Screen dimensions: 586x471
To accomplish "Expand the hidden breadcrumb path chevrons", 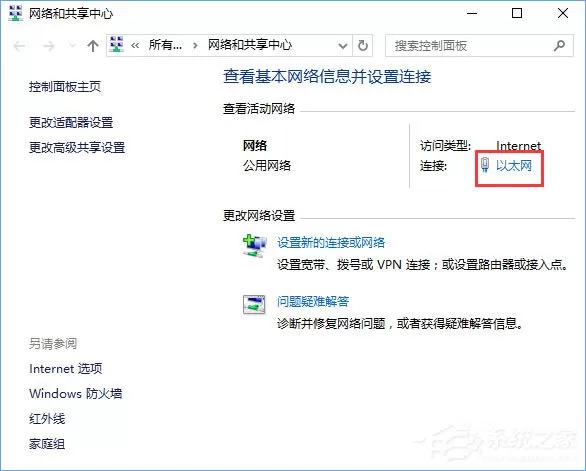I will (135, 46).
